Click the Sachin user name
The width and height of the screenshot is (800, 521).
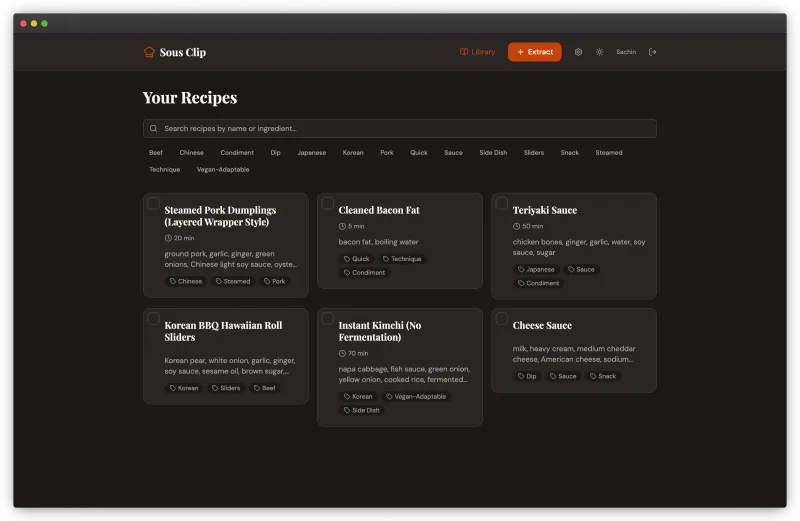626,52
